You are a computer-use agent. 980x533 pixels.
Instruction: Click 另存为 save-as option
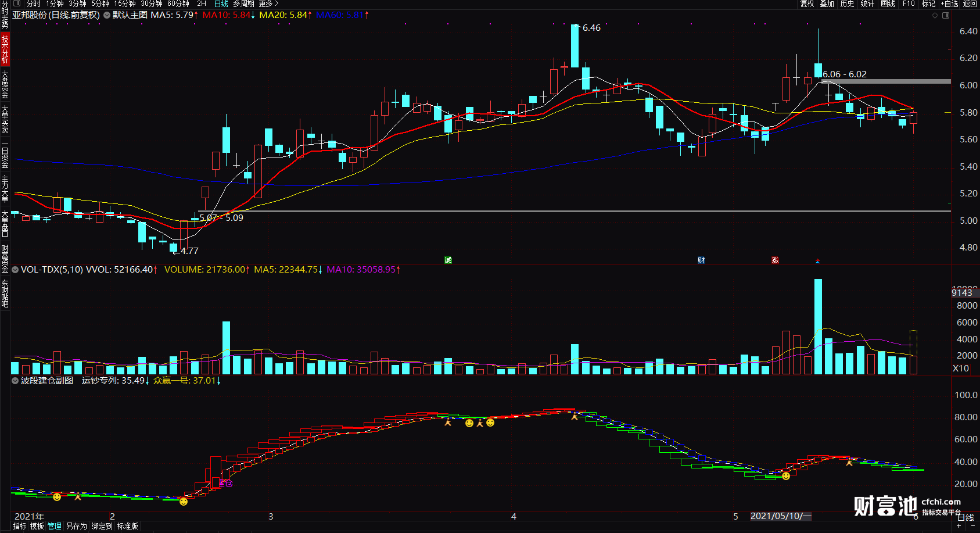click(x=76, y=526)
